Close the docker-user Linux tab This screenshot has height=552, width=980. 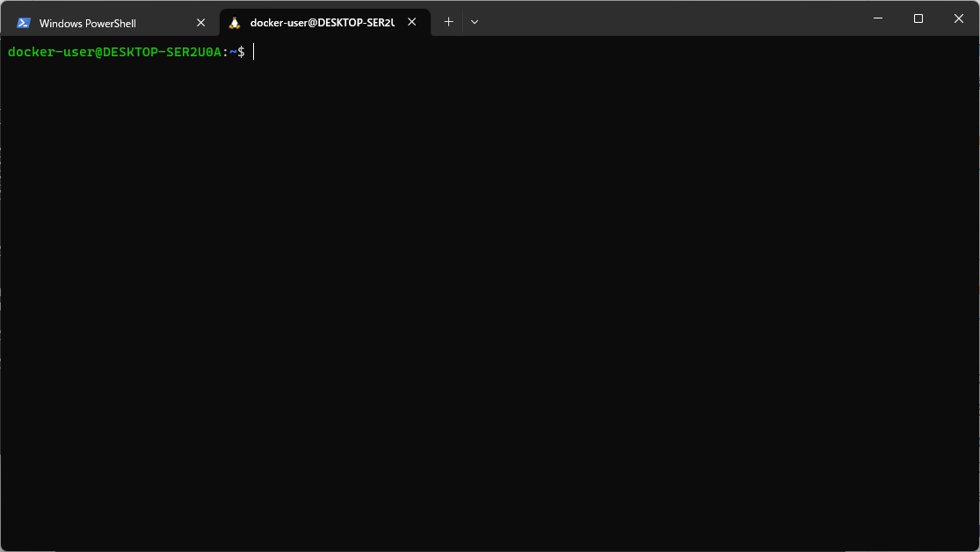point(411,21)
